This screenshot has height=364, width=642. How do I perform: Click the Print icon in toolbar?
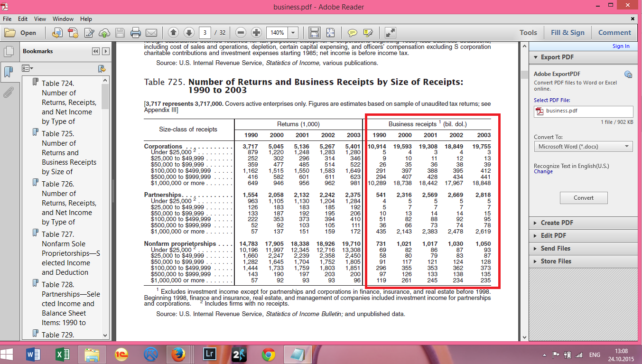point(136,33)
